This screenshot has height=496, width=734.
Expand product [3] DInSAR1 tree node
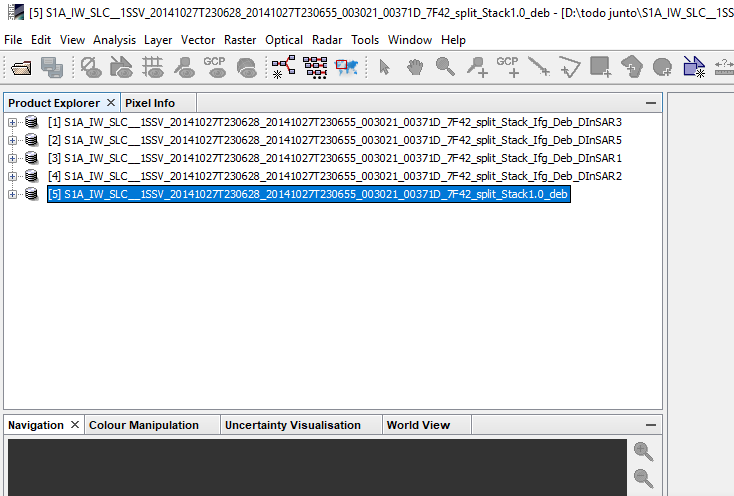click(x=12, y=158)
